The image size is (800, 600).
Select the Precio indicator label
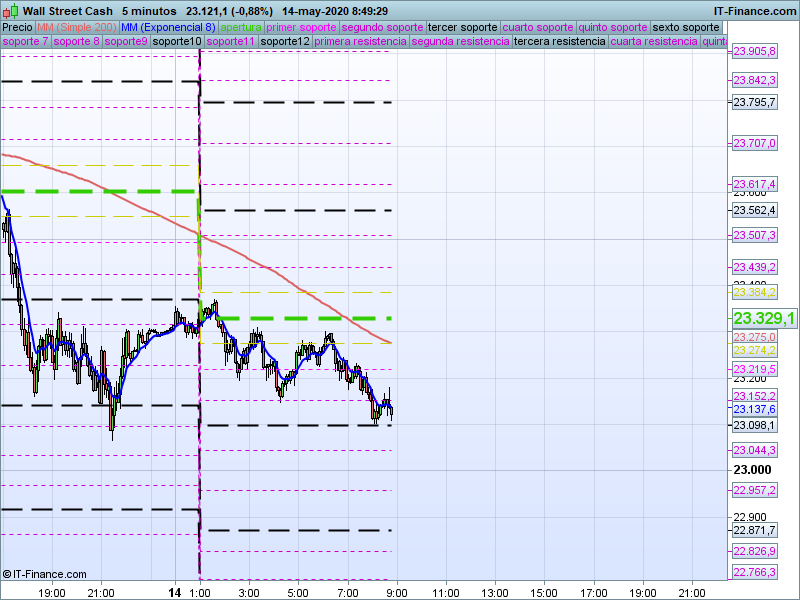(x=17, y=28)
